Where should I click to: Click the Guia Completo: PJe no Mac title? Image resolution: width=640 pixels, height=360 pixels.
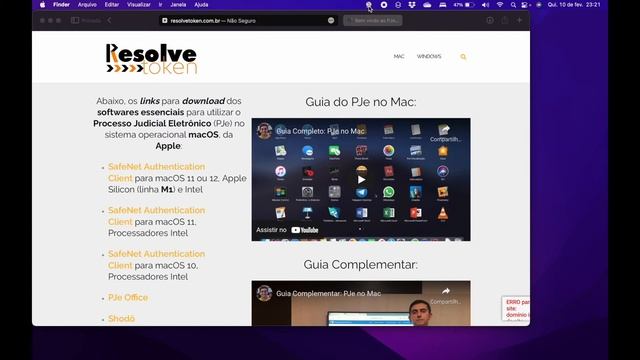pyautogui.click(x=320, y=131)
